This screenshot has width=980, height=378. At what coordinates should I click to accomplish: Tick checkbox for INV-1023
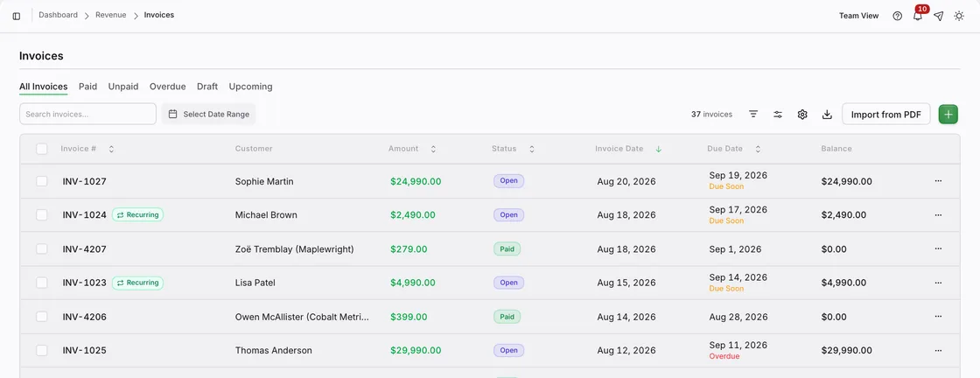[42, 283]
